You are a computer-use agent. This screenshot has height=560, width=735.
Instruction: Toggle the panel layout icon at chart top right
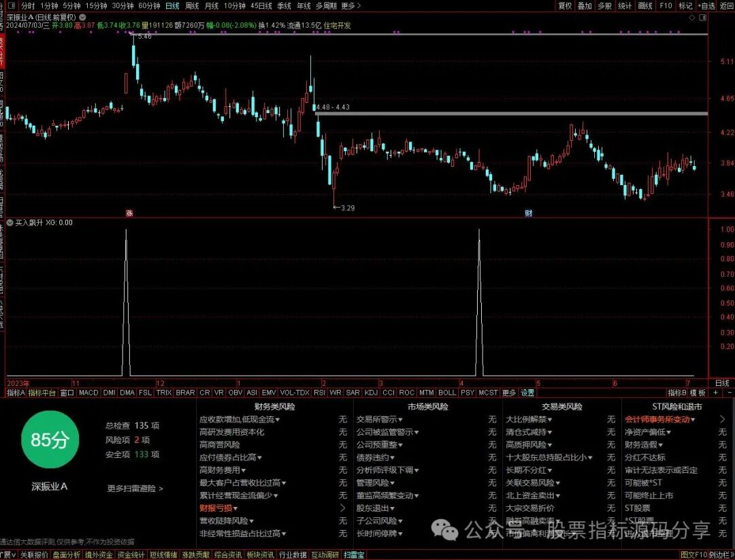tap(702, 17)
